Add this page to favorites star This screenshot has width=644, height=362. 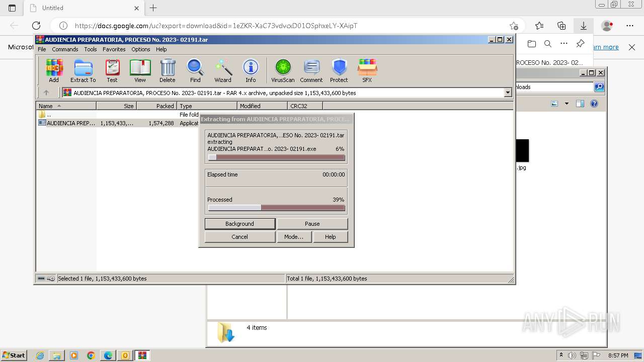(x=514, y=26)
